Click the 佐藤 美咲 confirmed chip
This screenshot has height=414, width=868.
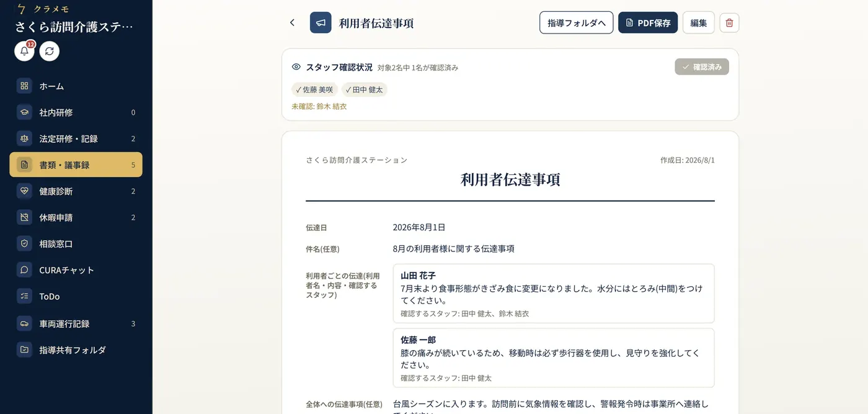click(315, 89)
